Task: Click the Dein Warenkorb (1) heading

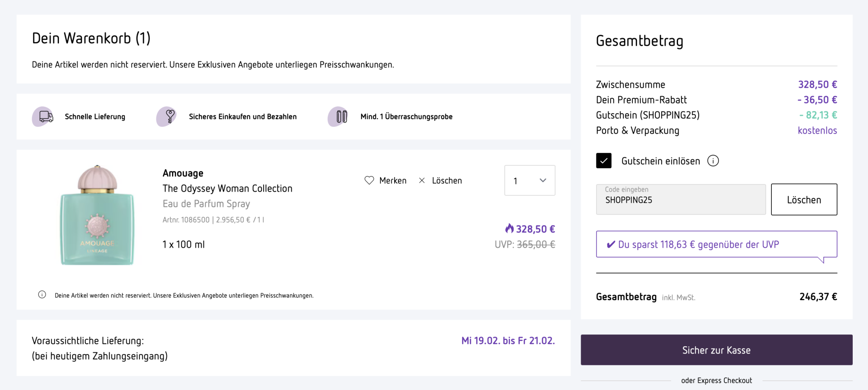Action: click(x=91, y=38)
